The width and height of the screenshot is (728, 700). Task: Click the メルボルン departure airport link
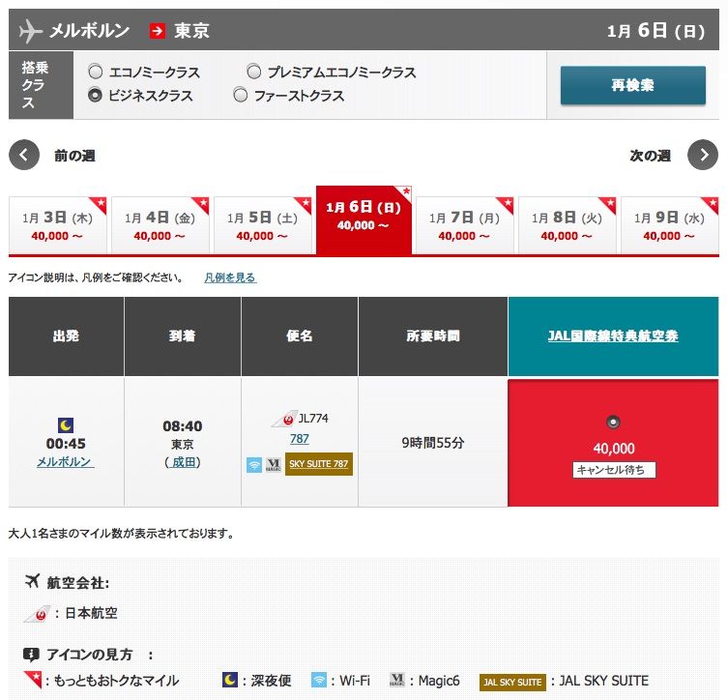click(x=65, y=461)
